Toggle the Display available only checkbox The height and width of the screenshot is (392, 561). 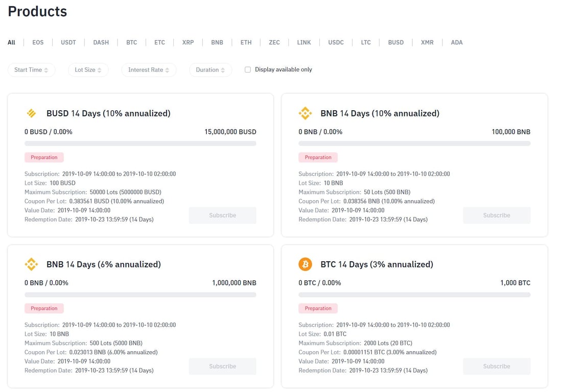point(248,70)
